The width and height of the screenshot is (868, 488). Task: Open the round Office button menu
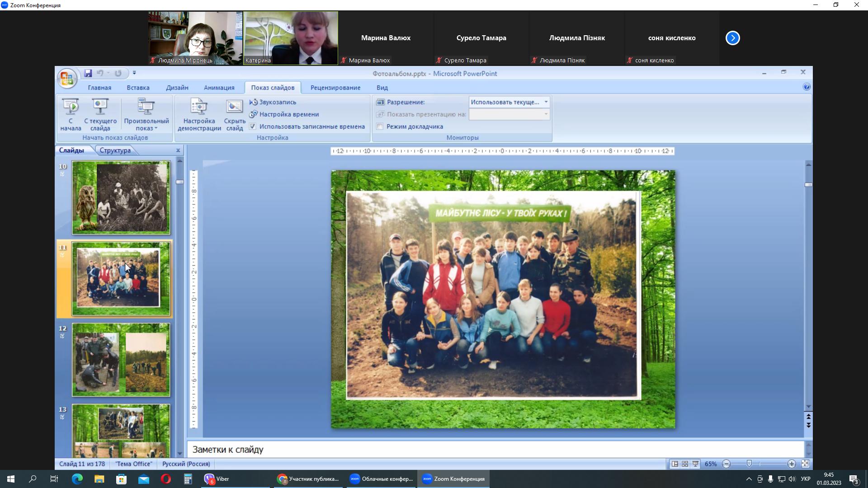point(67,79)
